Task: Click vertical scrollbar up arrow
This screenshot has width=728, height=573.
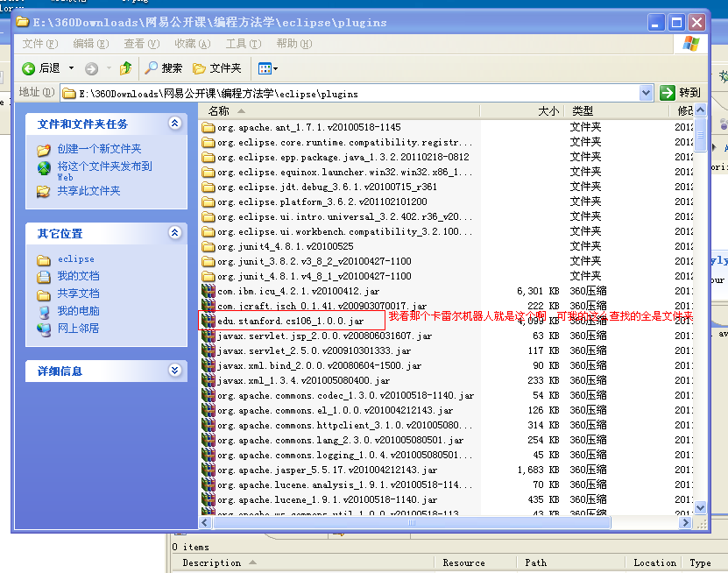Action: 701,110
